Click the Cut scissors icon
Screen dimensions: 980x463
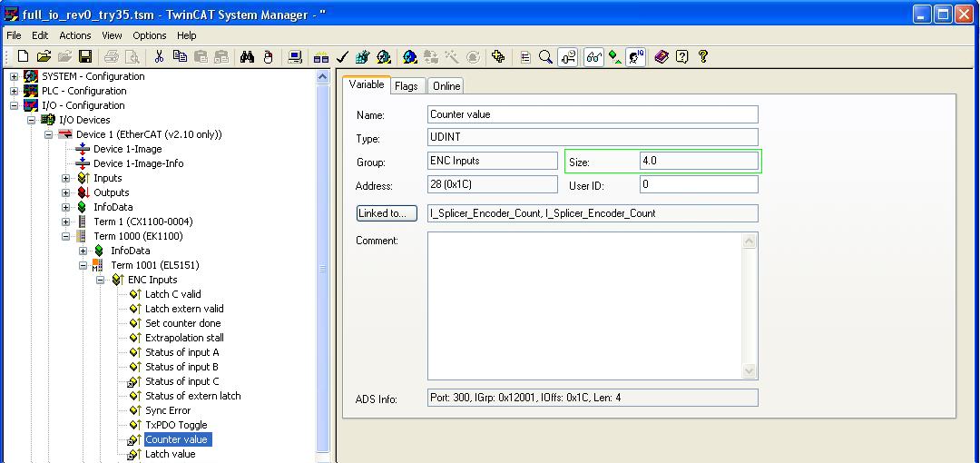[x=159, y=57]
